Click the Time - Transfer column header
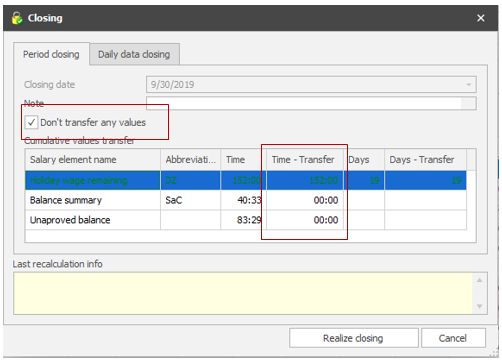The image size is (502, 361). (x=305, y=160)
